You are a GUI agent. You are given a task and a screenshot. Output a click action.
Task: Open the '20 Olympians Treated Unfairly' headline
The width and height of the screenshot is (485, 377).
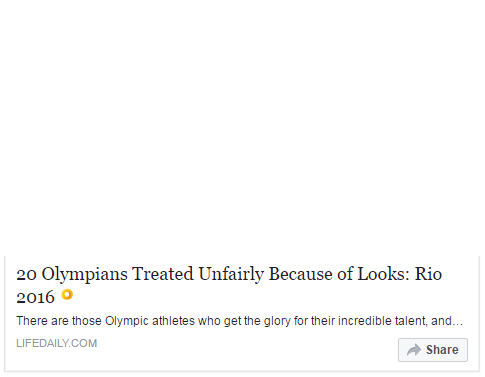point(229,285)
